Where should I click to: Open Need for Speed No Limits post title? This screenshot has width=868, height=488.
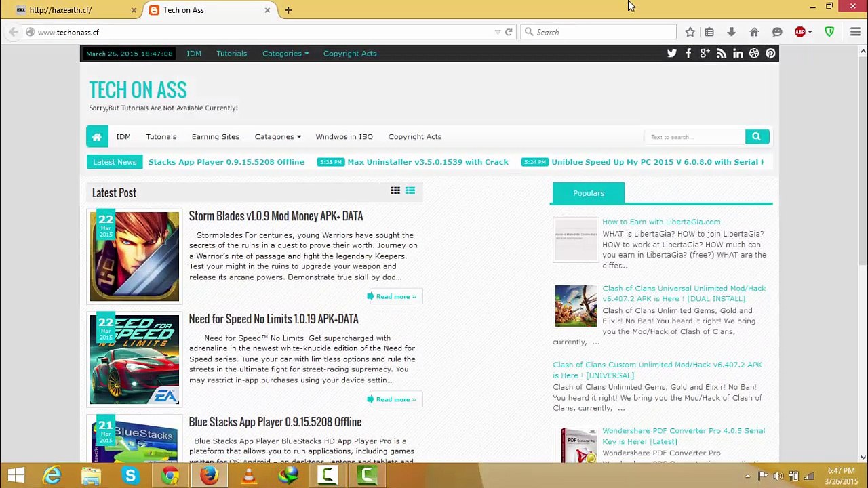(273, 319)
